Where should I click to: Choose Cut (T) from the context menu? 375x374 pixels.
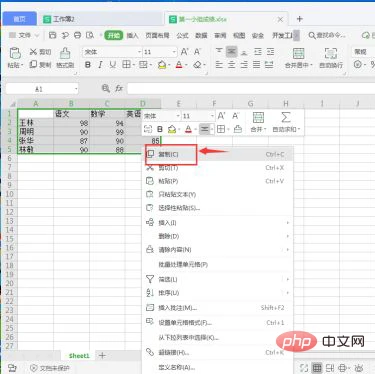218,168
